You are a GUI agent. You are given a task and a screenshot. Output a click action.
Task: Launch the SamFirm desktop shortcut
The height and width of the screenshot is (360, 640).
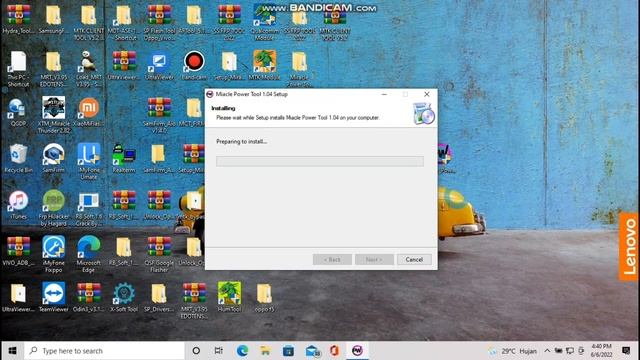point(53,158)
